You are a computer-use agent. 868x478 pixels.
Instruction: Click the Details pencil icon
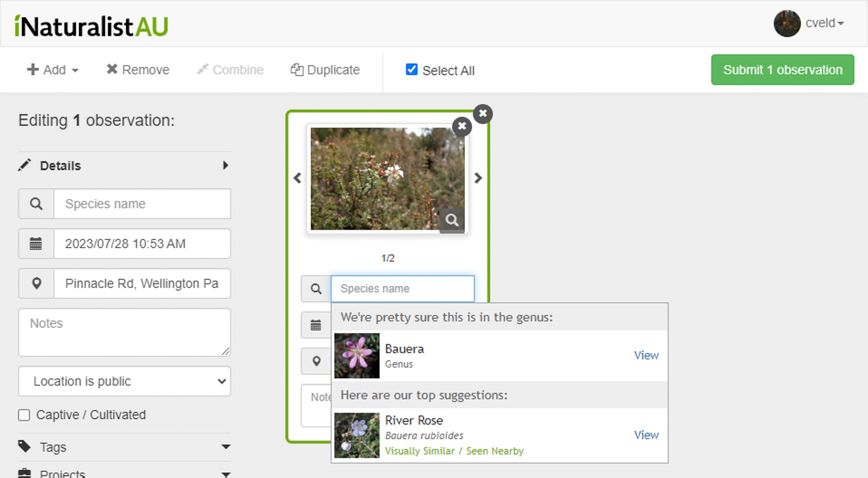coord(25,165)
